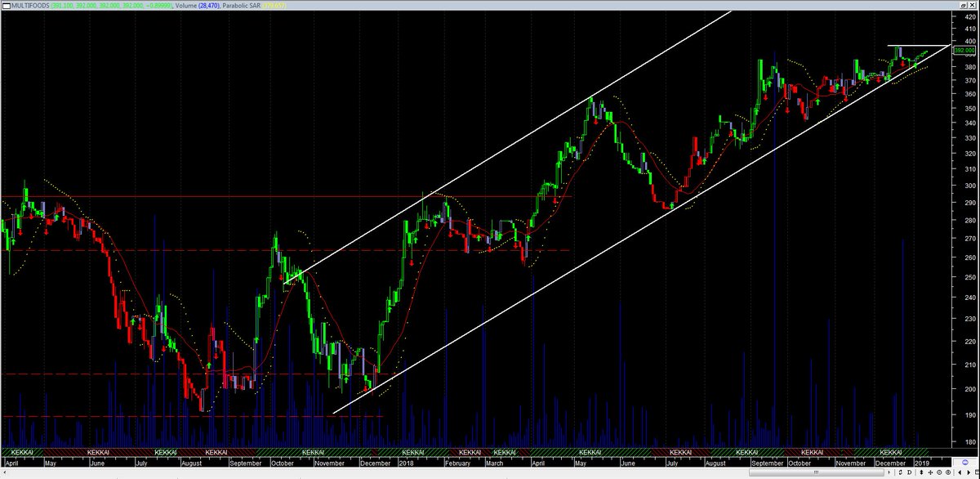Click the 180 value on the price axis
The height and width of the screenshot is (479, 980).
(970, 443)
